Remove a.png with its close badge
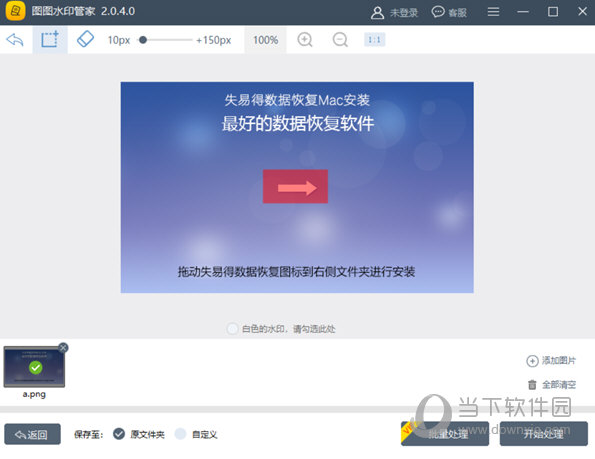595x459 pixels. click(x=63, y=347)
